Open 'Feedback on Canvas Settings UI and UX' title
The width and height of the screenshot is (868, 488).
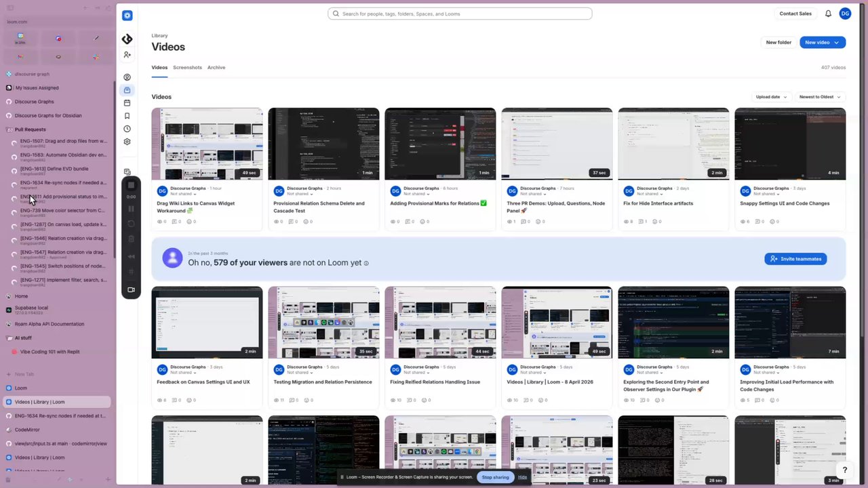(203, 382)
